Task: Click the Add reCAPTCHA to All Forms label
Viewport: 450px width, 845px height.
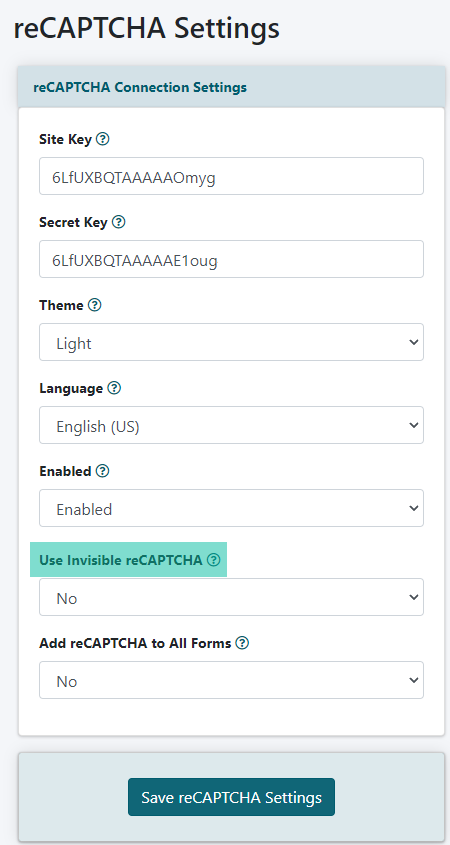Action: click(x=135, y=643)
